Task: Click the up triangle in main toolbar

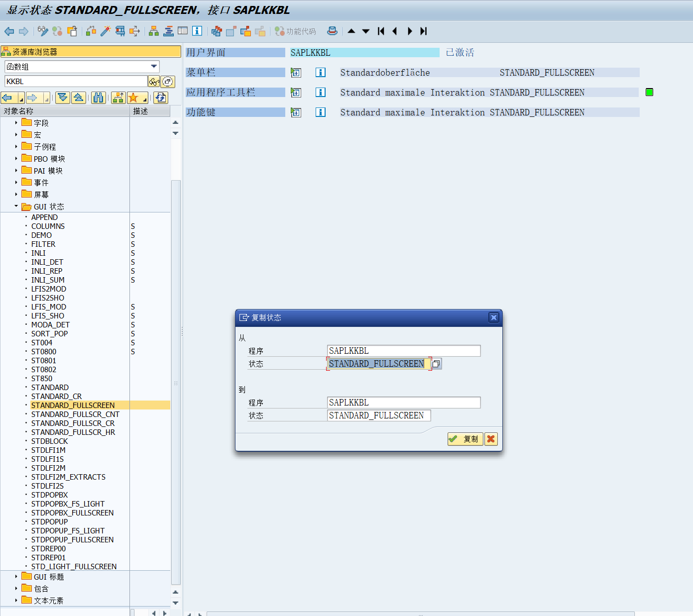Action: tap(351, 31)
